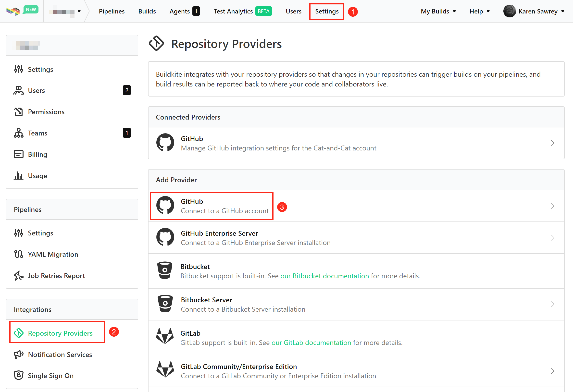Expand the My Builds dropdown
Image resolution: width=573 pixels, height=392 pixels.
coord(438,11)
